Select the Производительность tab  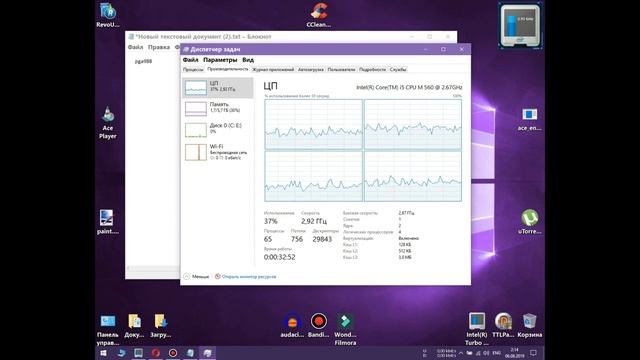(x=227, y=69)
